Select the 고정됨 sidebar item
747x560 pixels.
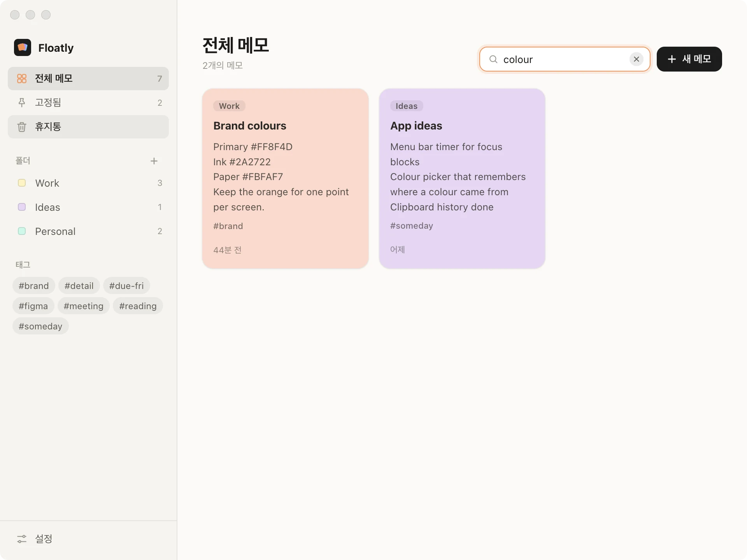coord(88,103)
